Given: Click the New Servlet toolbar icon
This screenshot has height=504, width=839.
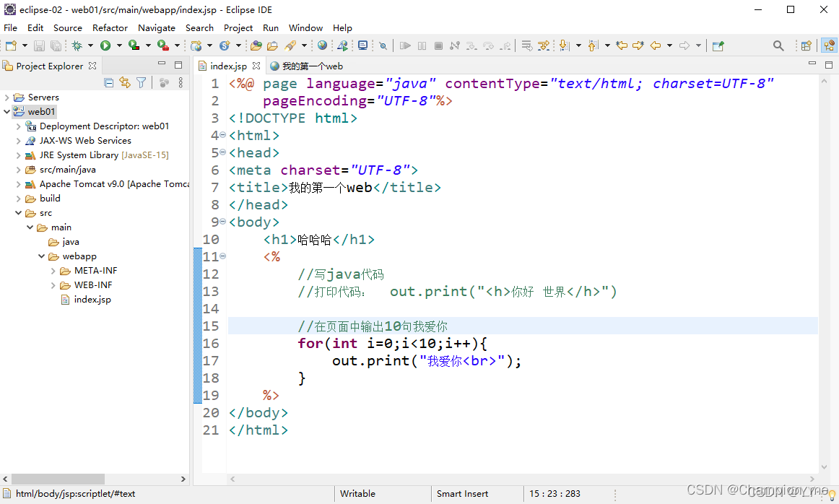Looking at the screenshot, I should click(225, 46).
